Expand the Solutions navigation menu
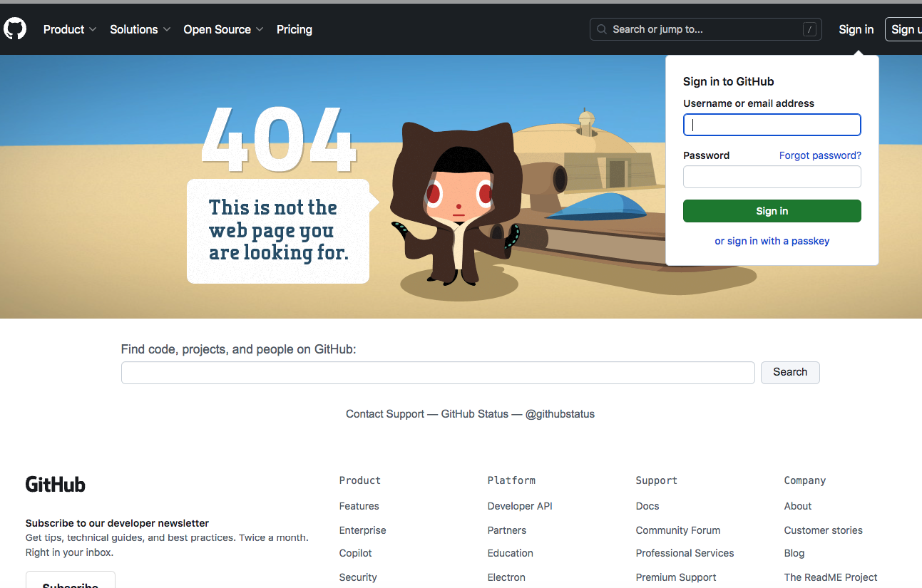This screenshot has width=922, height=588. pos(140,29)
